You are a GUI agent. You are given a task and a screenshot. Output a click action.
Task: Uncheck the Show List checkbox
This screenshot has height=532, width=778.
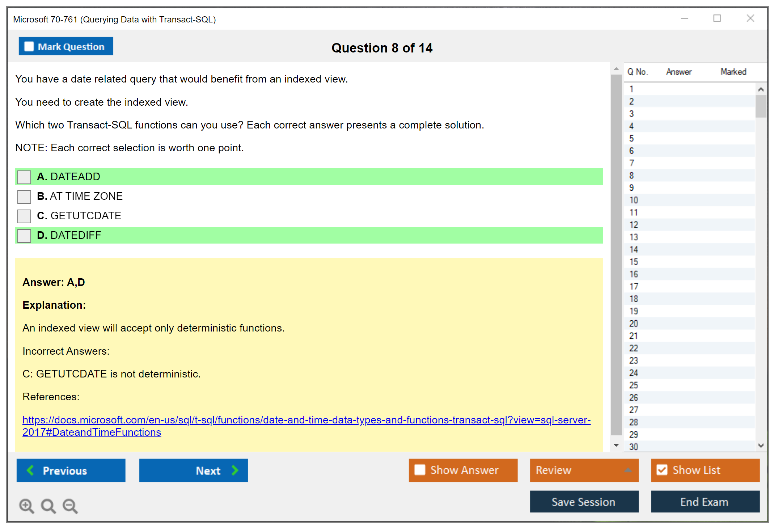pyautogui.click(x=662, y=470)
